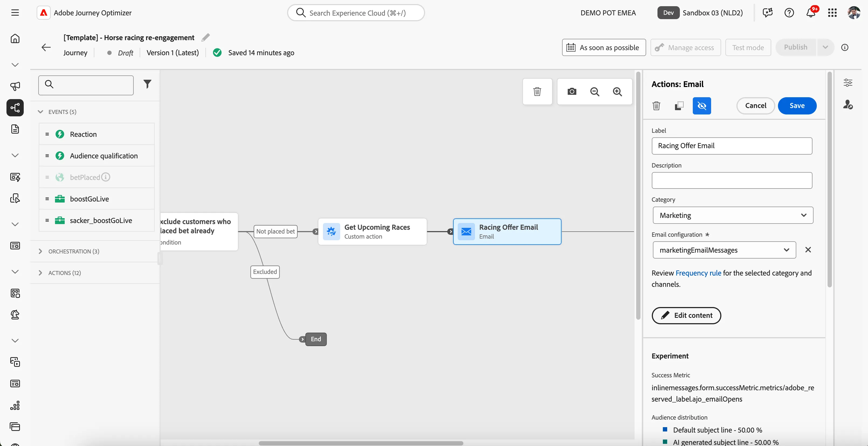Clear the email configuration selection
This screenshot has height=446, width=868.
pos(808,250)
